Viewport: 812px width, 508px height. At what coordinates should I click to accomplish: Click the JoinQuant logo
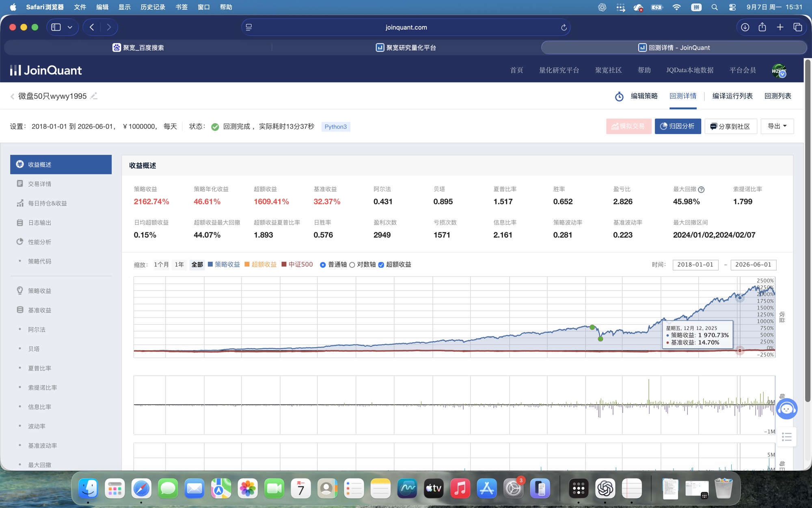tap(46, 70)
